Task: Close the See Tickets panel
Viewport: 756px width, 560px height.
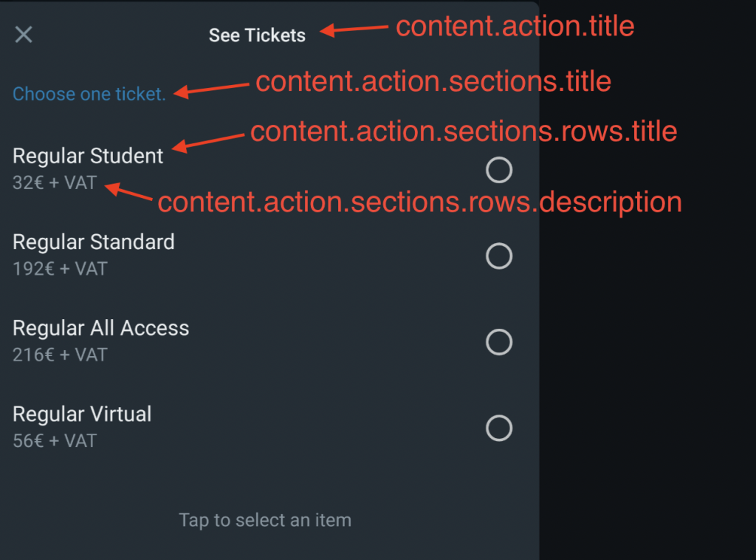Action: pyautogui.click(x=24, y=35)
